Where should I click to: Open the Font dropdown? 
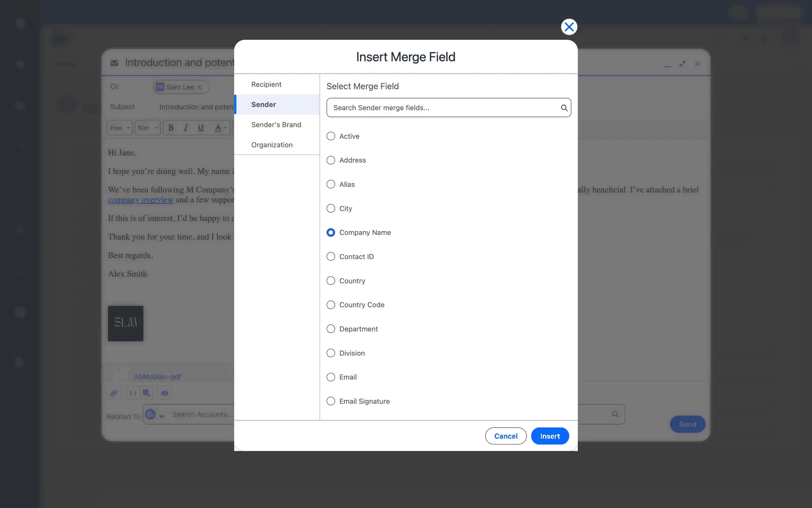click(120, 128)
